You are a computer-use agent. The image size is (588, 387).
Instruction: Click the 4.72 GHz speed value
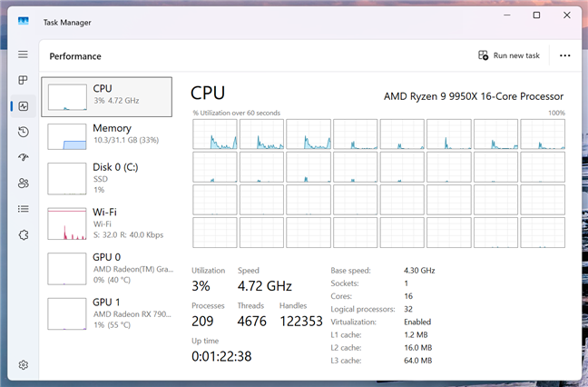(264, 286)
